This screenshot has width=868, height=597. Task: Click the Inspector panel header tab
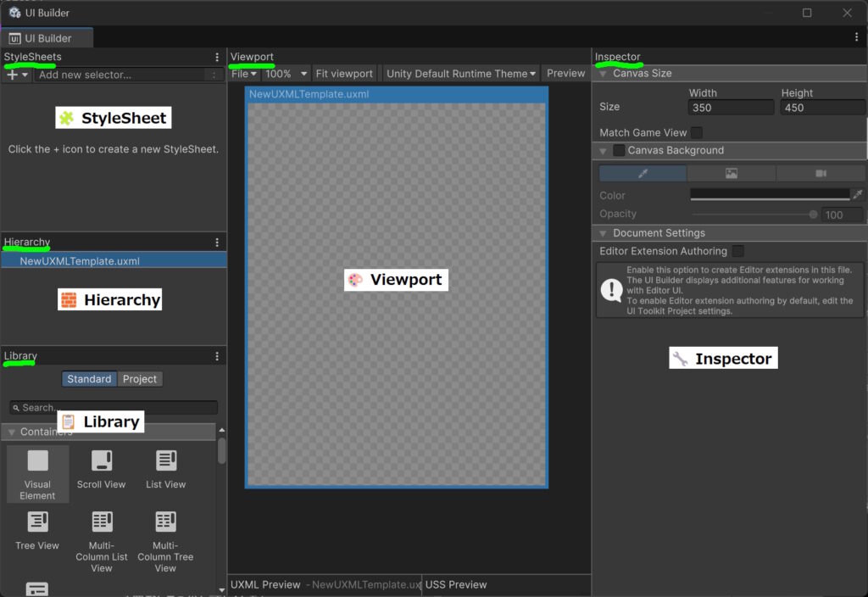617,57
